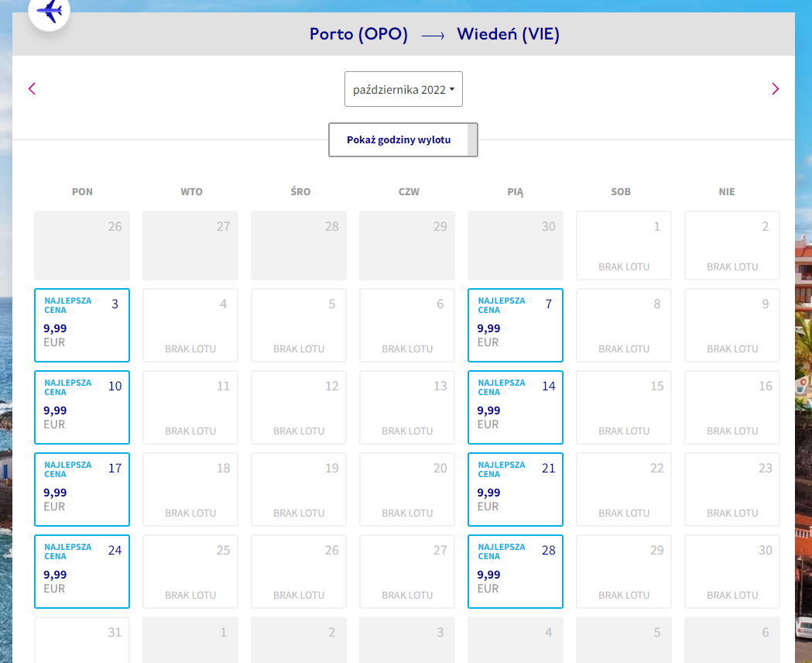Viewport: 812px width, 663px height.
Task: Click greyed September 30 cell
Action: pos(516,246)
